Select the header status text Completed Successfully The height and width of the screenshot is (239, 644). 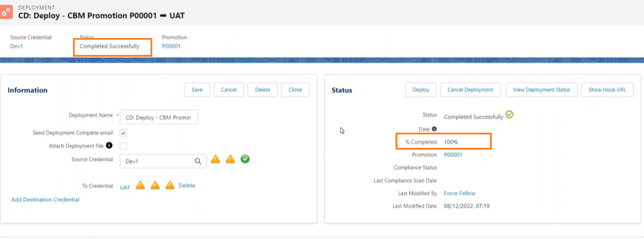click(109, 47)
